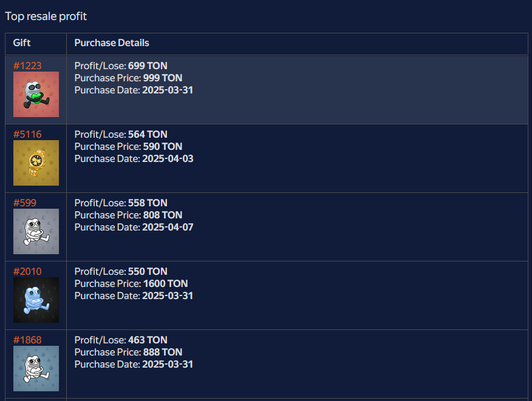Open gift link #2010

click(x=27, y=271)
